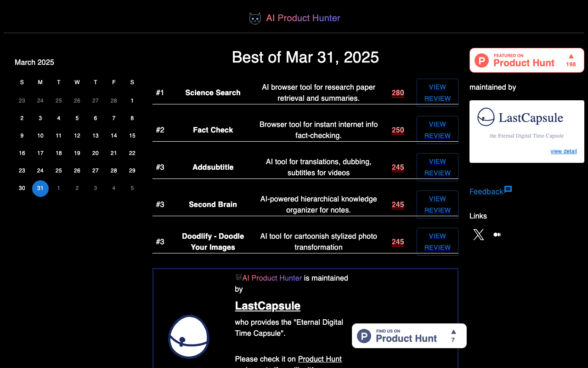Click the view detail link in LastCapsule card
The image size is (588, 368).
point(564,151)
